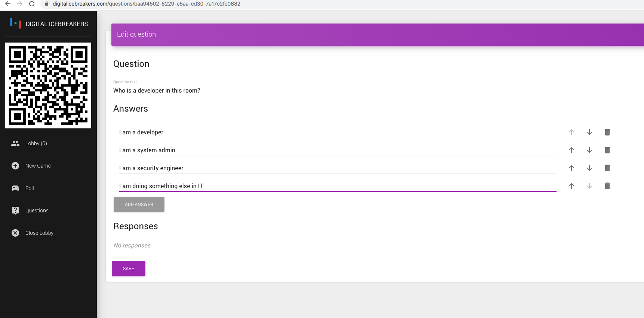Image resolution: width=644 pixels, height=318 pixels.
Task: Move 'I am a security engineer' up
Action: pos(571,168)
